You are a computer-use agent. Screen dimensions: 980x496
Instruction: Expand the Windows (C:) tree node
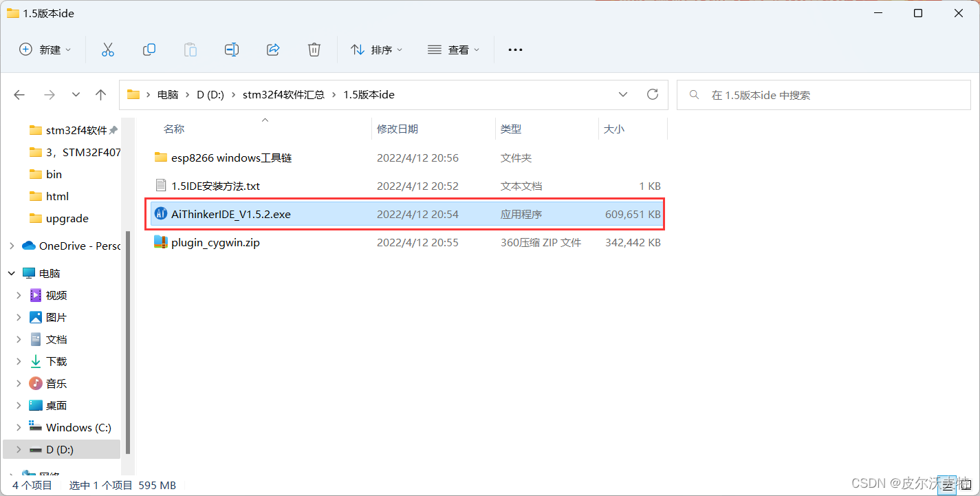pos(19,427)
